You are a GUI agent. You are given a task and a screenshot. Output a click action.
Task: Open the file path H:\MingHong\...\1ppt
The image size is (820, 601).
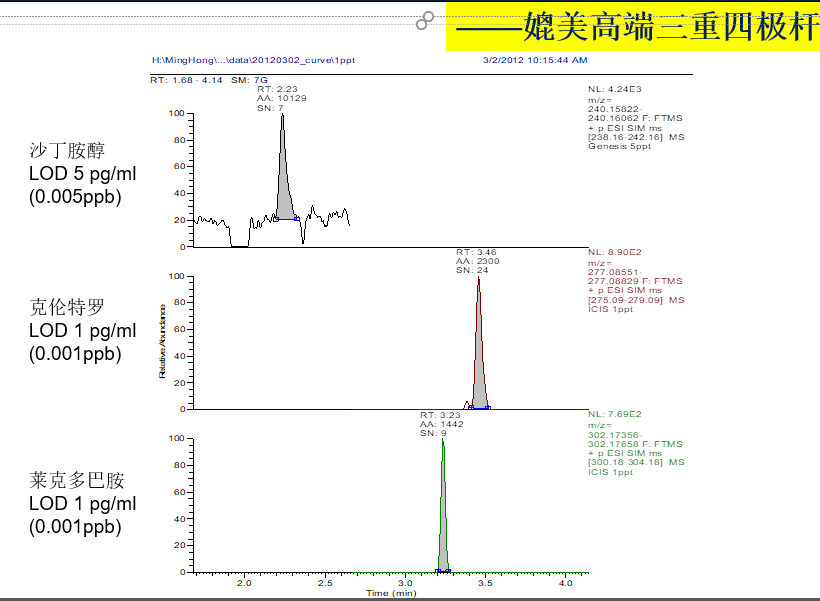pyautogui.click(x=248, y=60)
